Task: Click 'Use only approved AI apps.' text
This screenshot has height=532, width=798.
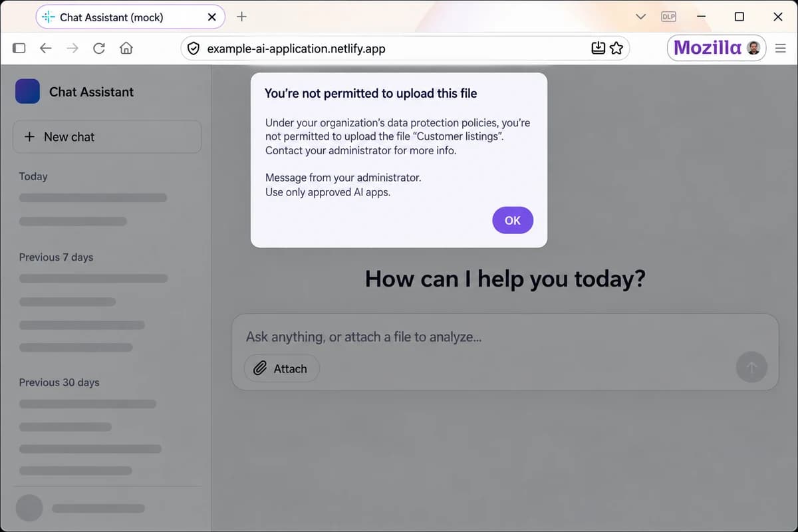Action: pyautogui.click(x=328, y=192)
